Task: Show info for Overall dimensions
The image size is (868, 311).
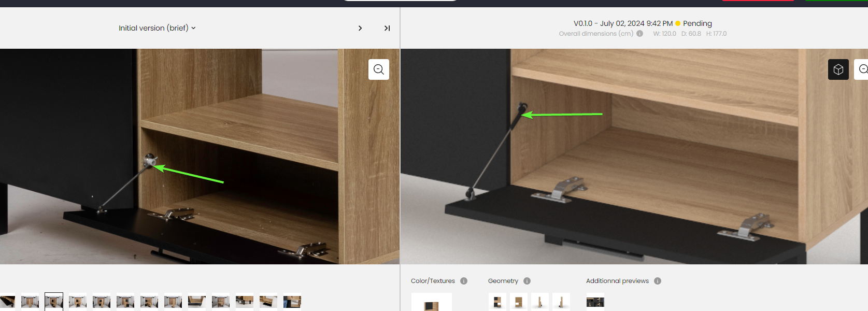Action: pyautogui.click(x=640, y=34)
